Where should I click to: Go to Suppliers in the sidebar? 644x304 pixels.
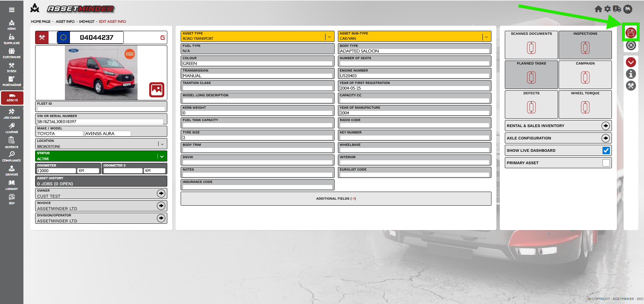point(12,39)
